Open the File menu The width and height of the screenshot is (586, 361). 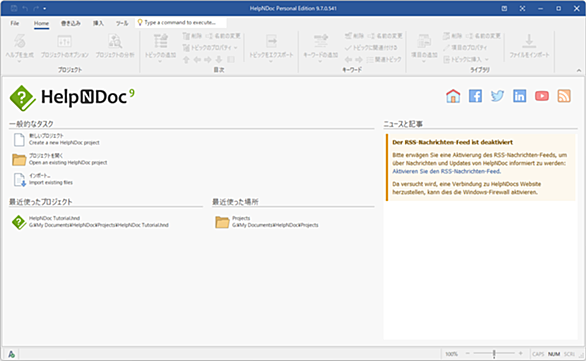15,23
